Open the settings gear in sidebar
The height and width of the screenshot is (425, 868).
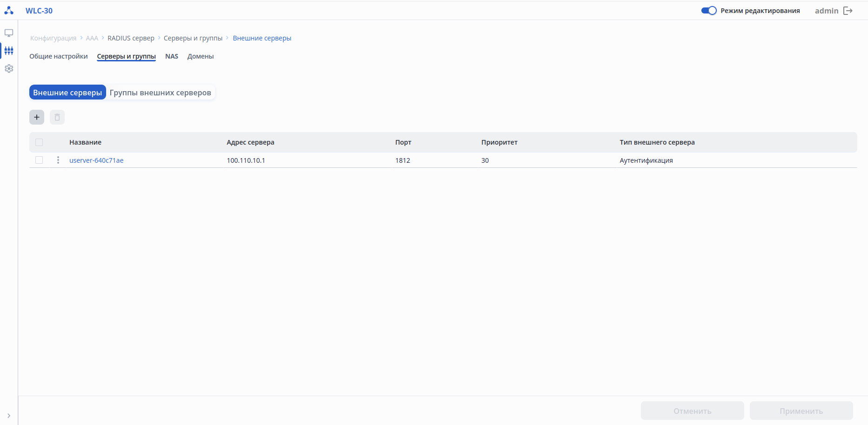[9, 68]
